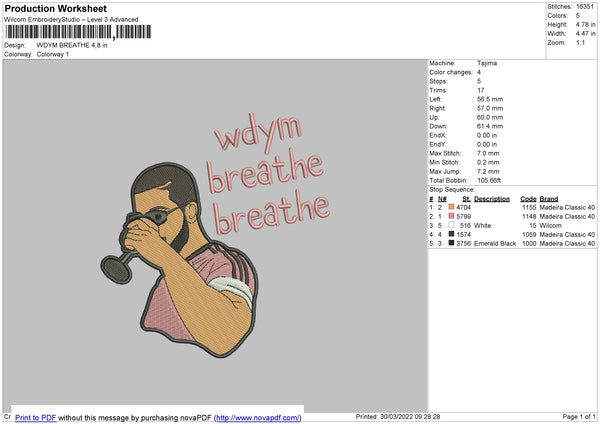The width and height of the screenshot is (600, 424).
Task: Click the Page 1 of 1 indicator
Action: pos(579,416)
